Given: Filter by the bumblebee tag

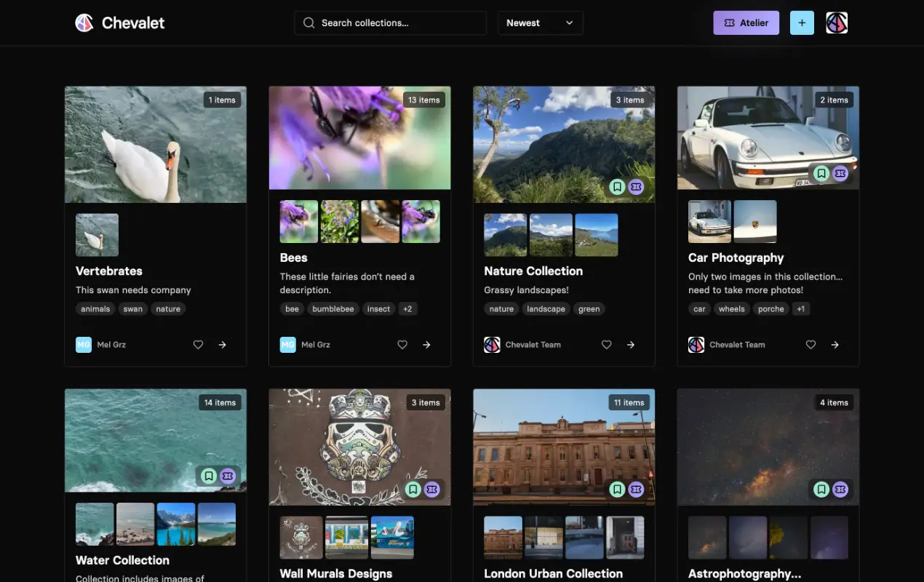Looking at the screenshot, I should click(x=333, y=309).
